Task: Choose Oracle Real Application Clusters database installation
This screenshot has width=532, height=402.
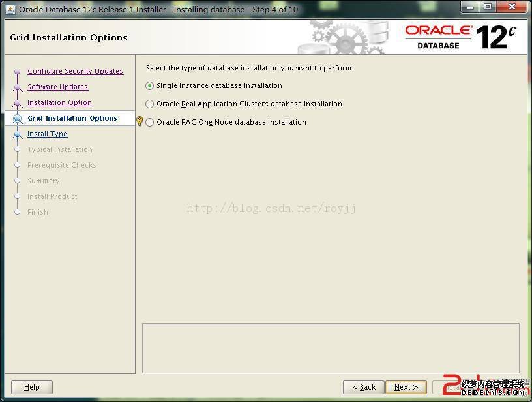Action: (150, 104)
